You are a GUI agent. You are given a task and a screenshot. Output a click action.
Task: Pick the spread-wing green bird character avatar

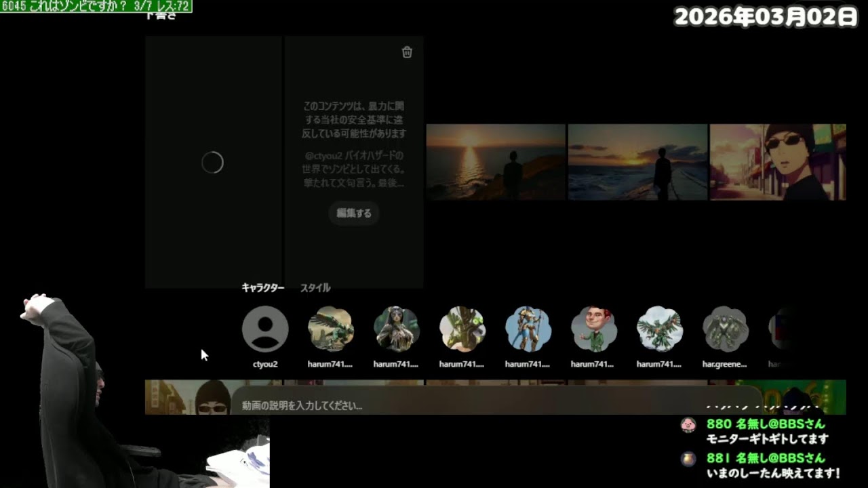660,329
